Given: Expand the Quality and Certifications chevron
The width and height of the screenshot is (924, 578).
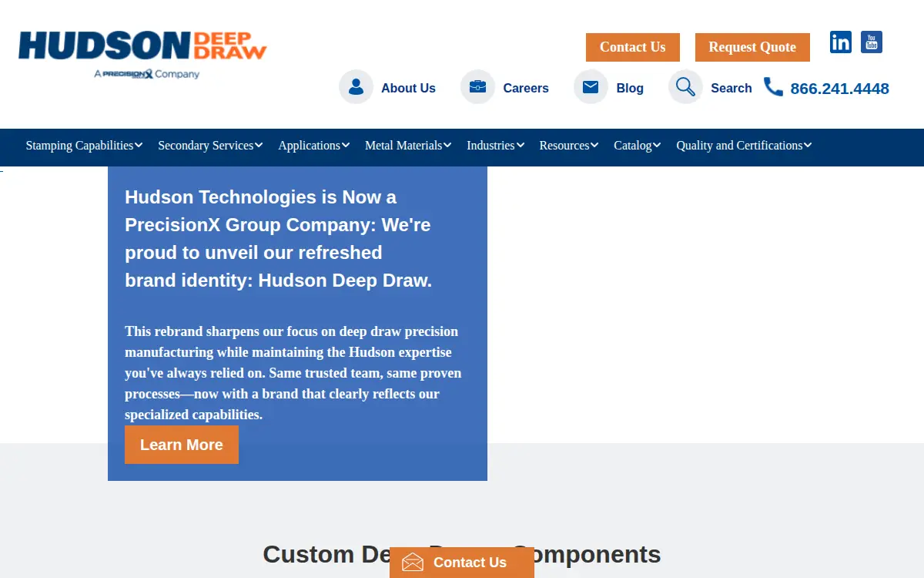Looking at the screenshot, I should coord(808,145).
